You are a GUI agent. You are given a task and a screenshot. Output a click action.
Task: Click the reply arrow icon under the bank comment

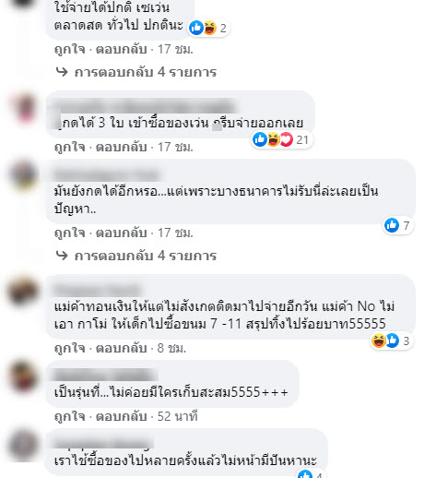(x=62, y=256)
